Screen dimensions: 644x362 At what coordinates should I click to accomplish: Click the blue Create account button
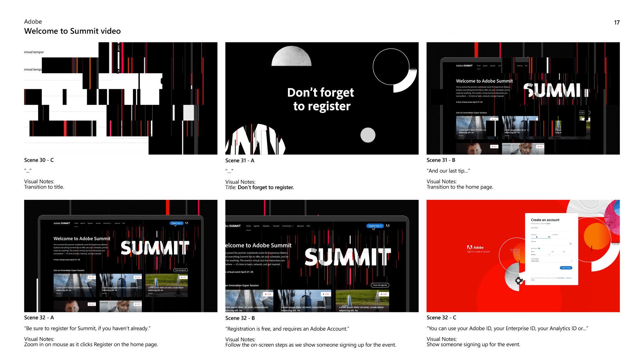pyautogui.click(x=566, y=268)
